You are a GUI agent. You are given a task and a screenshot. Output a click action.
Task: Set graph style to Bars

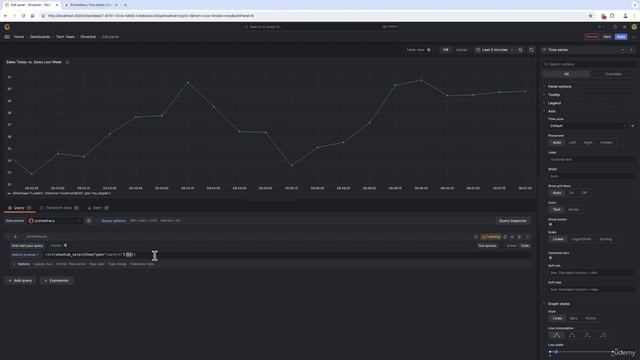573,318
